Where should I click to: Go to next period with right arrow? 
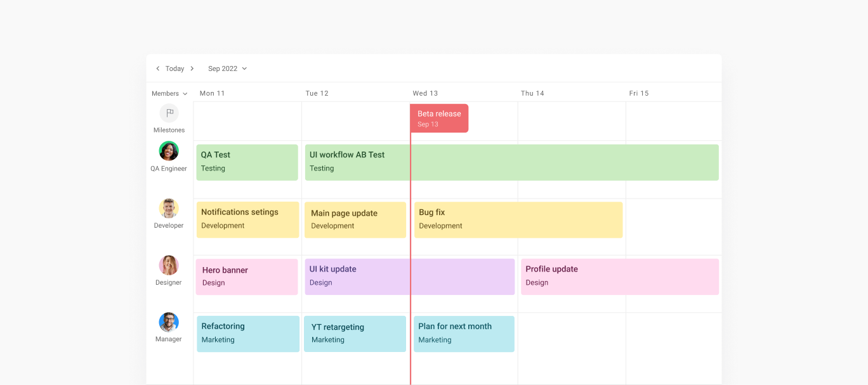click(192, 69)
